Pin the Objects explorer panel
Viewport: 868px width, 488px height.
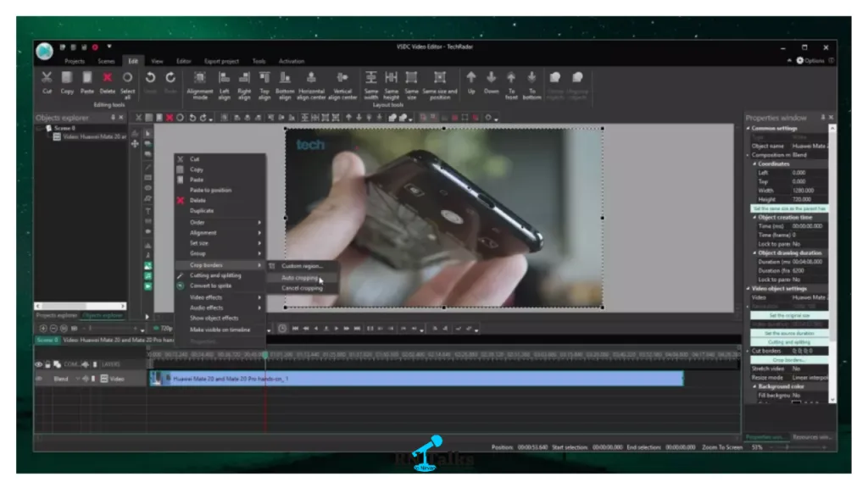pos(113,117)
